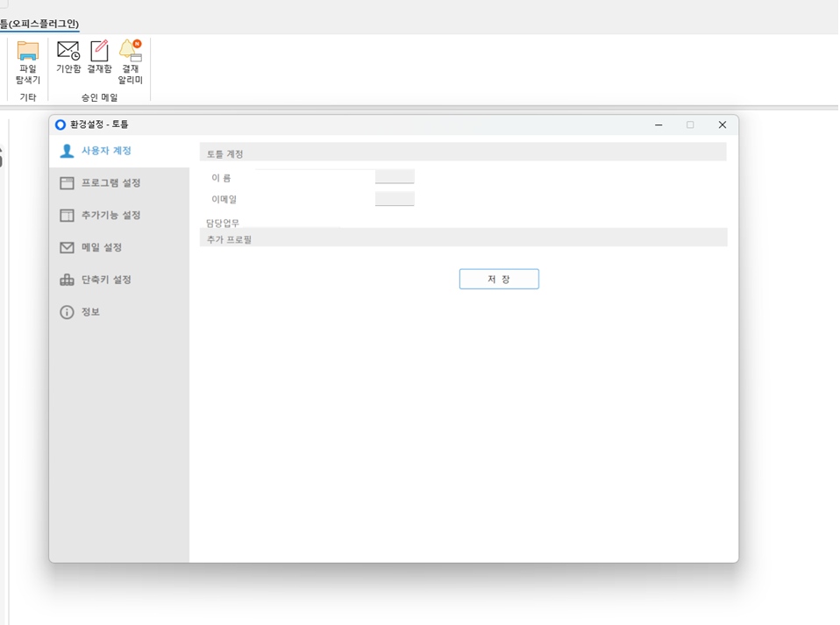This screenshot has width=840, height=625.
Task: Close the 환경설정 - 토틀 dialog
Action: pos(723,124)
